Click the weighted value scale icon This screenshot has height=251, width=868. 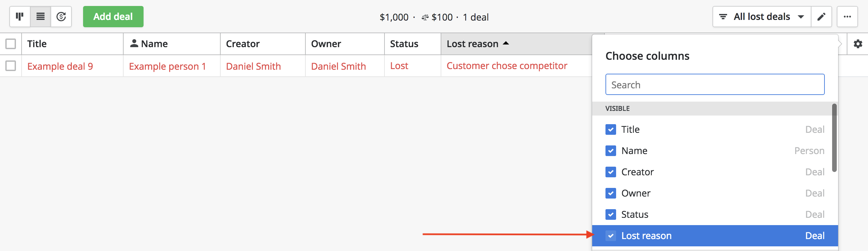point(425,17)
